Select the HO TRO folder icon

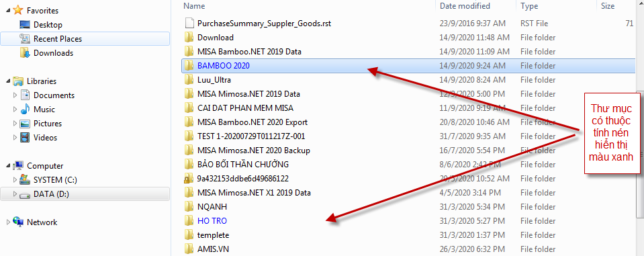[189, 220]
